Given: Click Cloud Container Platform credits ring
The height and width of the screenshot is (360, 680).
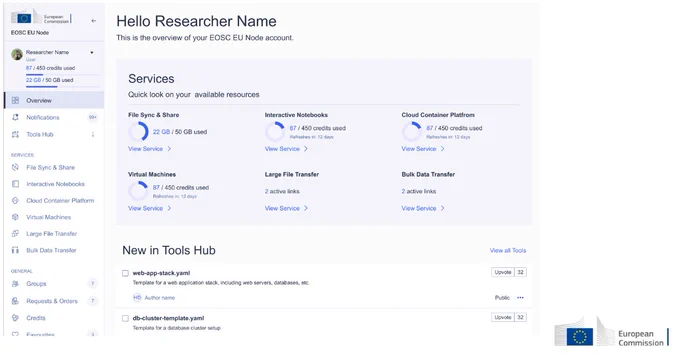Looking at the screenshot, I should [x=412, y=131].
